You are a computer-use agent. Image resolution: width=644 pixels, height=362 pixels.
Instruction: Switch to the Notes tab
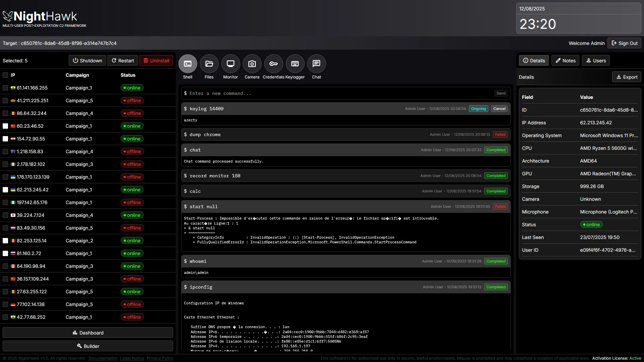click(565, 61)
